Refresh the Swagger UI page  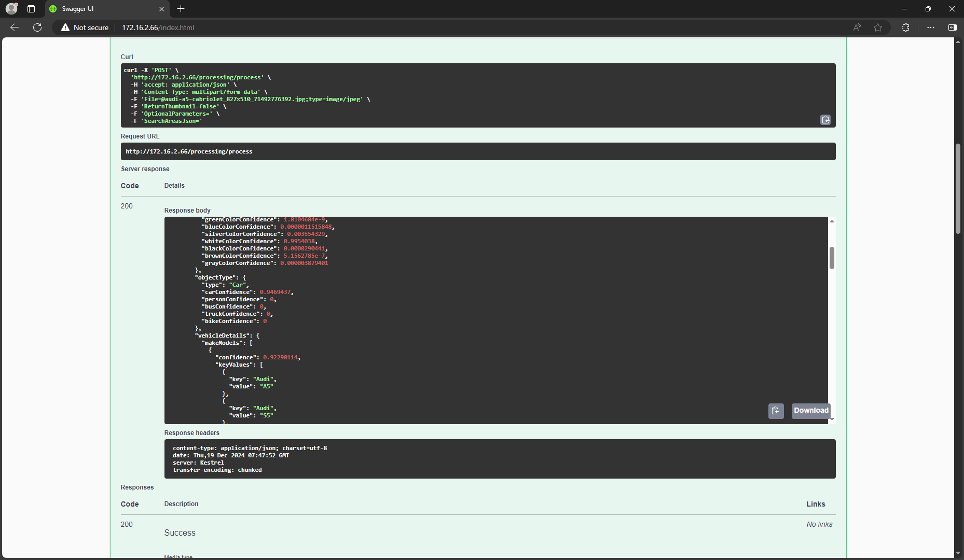point(37,27)
